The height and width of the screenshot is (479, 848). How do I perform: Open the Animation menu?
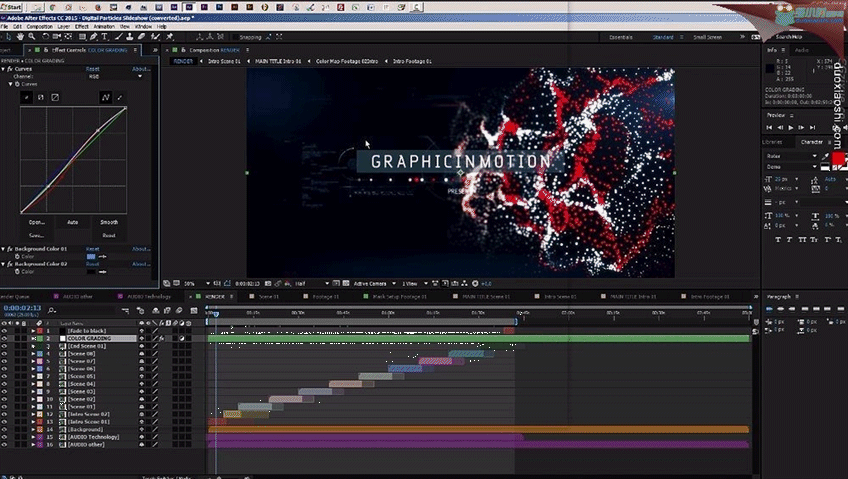click(x=104, y=26)
